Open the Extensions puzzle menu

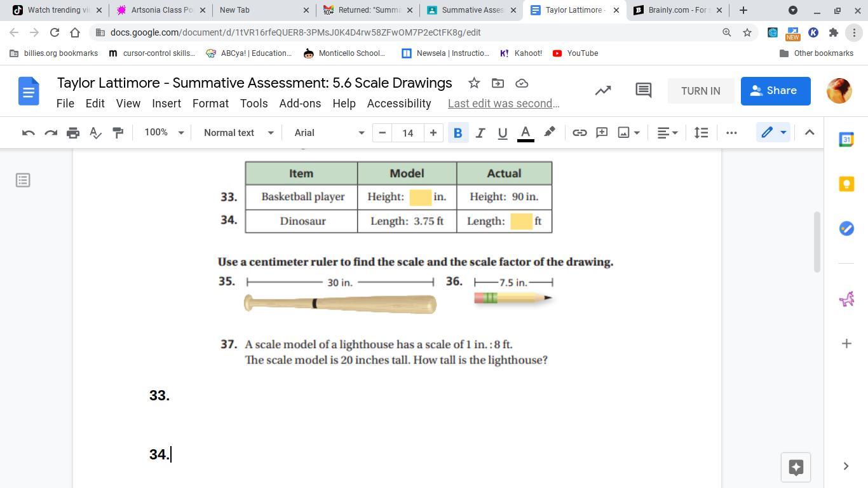coord(834,32)
